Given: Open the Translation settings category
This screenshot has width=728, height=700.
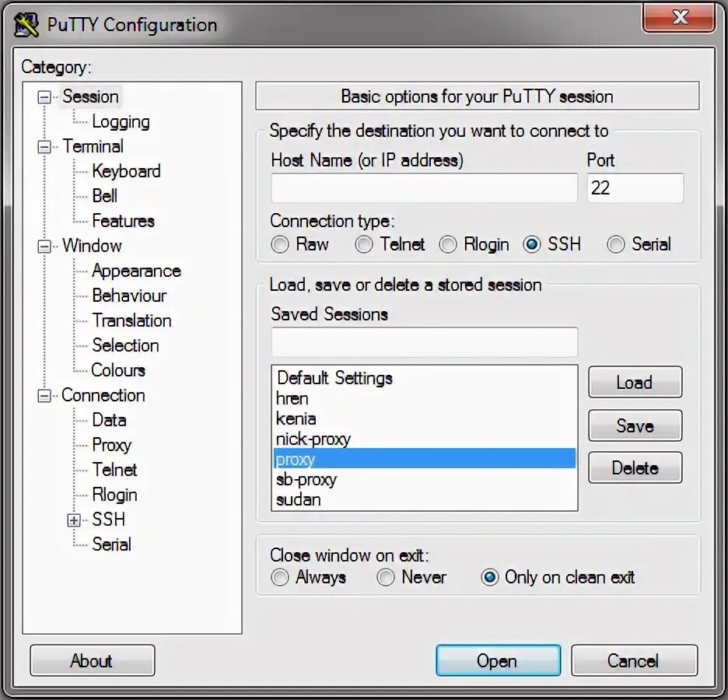Looking at the screenshot, I should (x=132, y=320).
